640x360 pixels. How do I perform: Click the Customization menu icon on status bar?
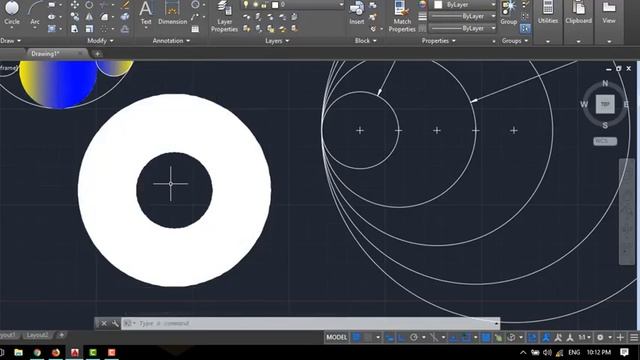point(634,338)
